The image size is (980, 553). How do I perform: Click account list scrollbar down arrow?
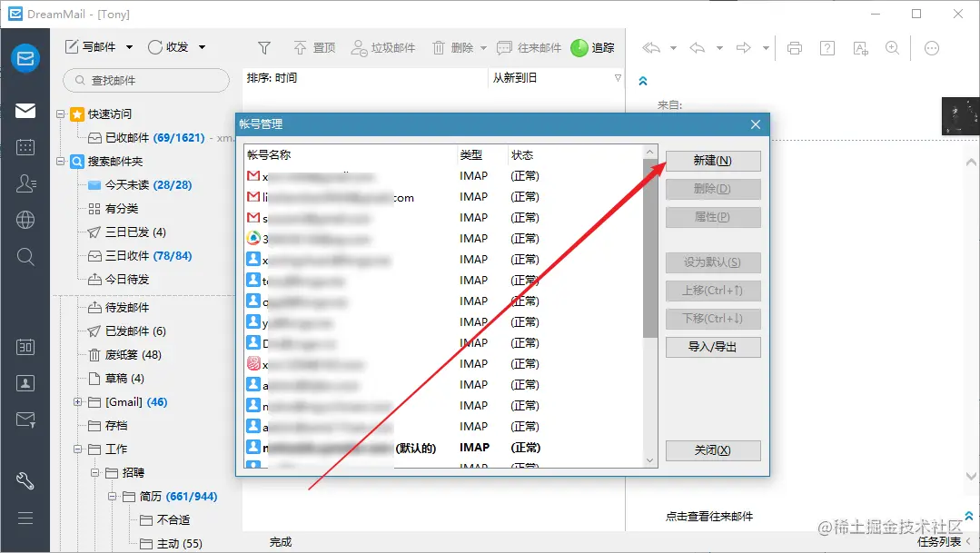coord(650,460)
